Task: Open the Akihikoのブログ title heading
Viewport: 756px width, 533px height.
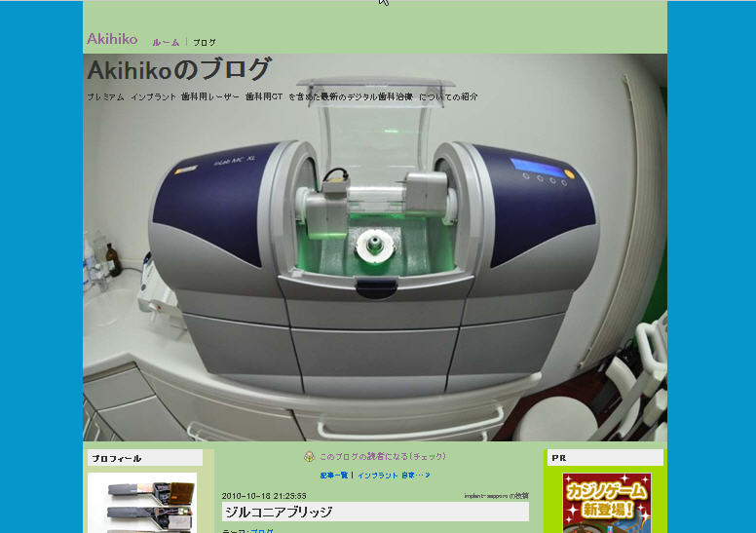Action: pos(178,70)
